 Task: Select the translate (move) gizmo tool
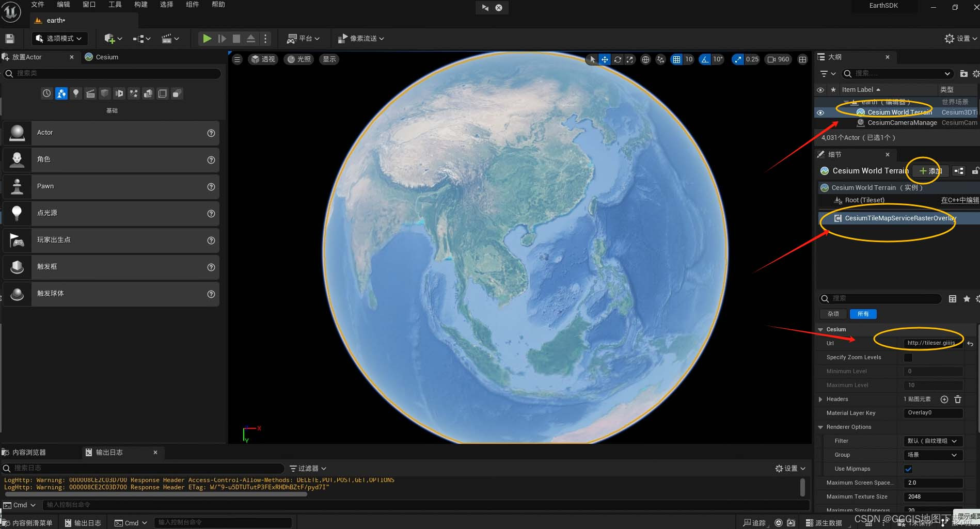tap(605, 59)
